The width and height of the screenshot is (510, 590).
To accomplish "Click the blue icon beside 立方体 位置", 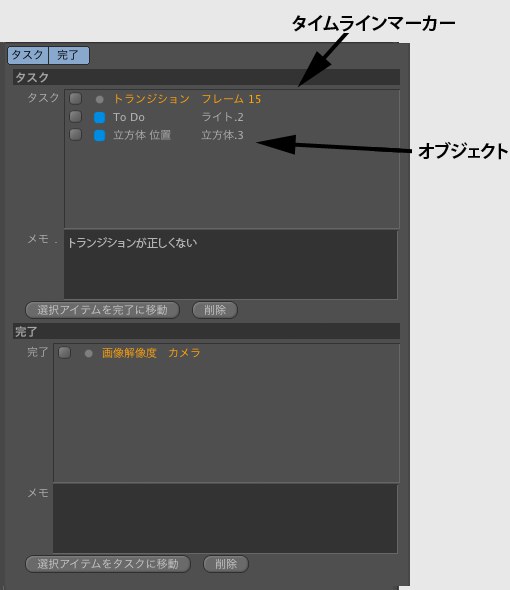I will click(x=99, y=135).
